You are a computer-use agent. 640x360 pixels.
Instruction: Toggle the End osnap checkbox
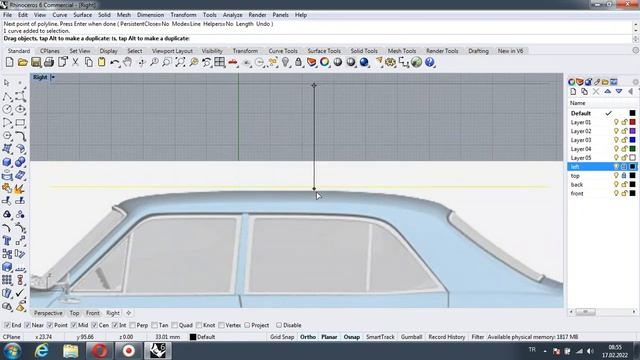point(7,325)
